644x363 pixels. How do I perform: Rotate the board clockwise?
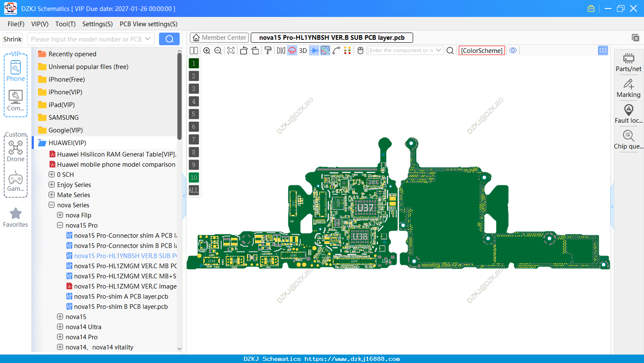[x=255, y=50]
